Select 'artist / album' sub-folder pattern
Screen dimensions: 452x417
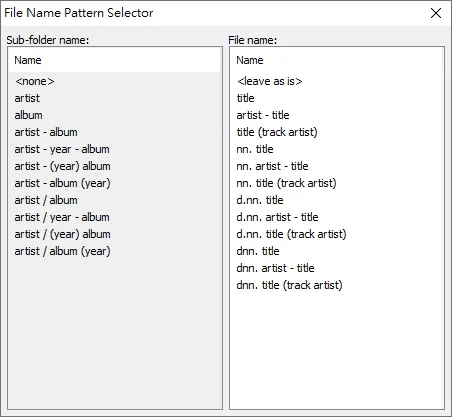click(46, 200)
